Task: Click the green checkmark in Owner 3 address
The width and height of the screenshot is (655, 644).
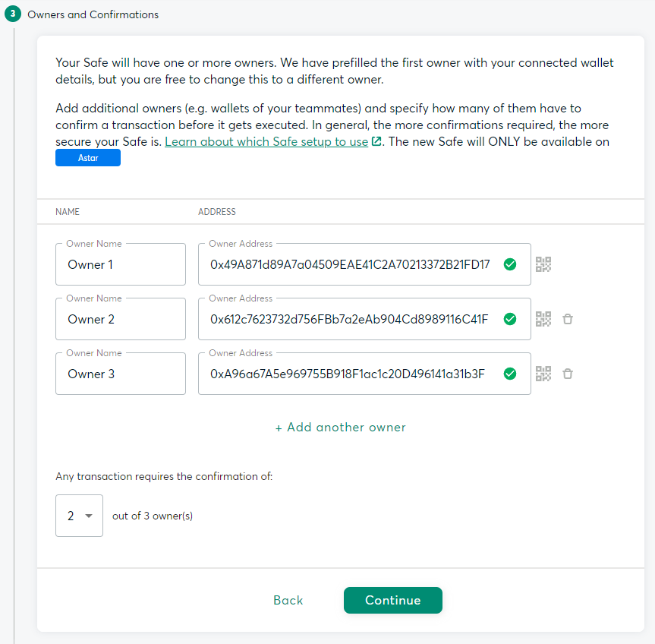Action: (510, 374)
